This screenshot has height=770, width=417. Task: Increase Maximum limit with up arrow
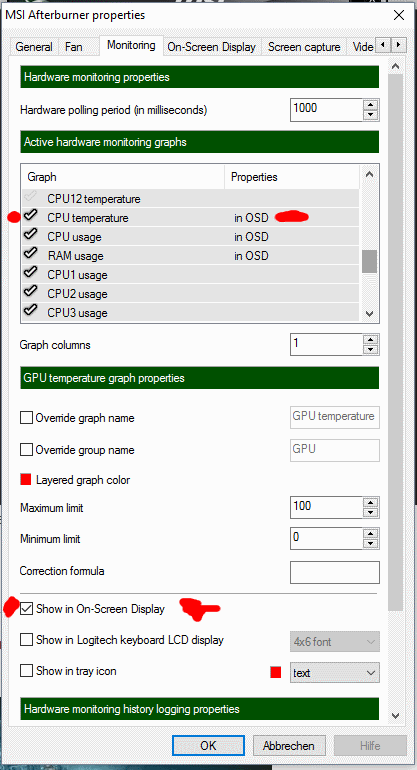coord(372,503)
